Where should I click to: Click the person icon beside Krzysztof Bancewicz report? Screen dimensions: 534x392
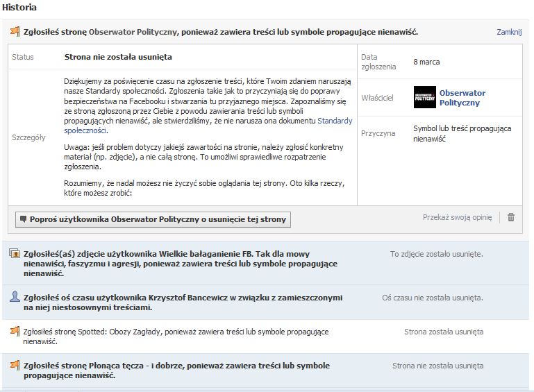click(x=15, y=297)
